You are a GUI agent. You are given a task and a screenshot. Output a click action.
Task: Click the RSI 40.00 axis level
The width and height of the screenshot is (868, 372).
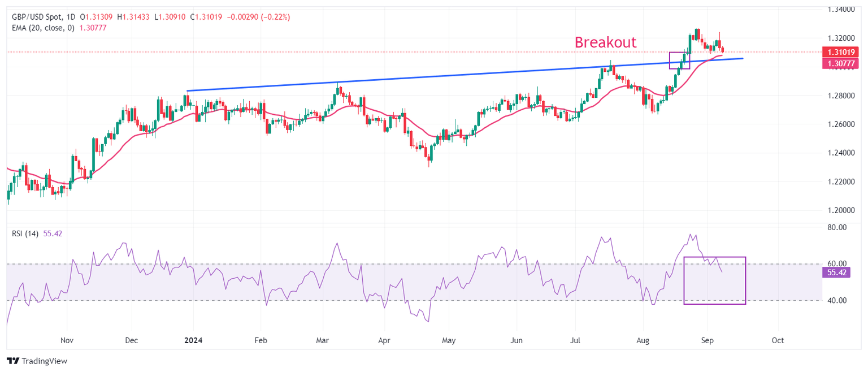pos(836,301)
